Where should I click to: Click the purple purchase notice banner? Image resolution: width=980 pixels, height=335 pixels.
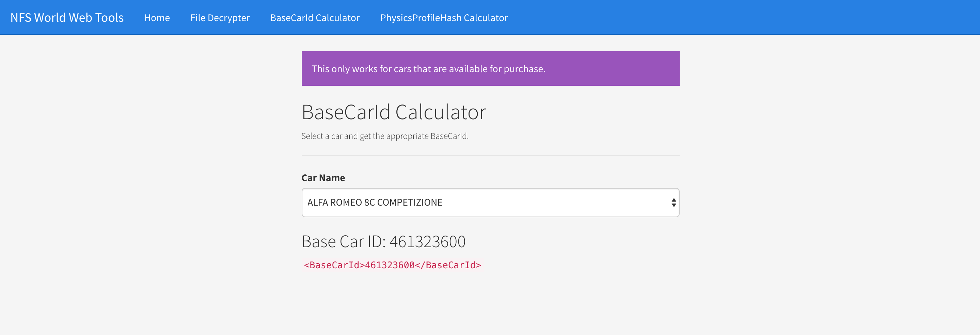click(490, 68)
